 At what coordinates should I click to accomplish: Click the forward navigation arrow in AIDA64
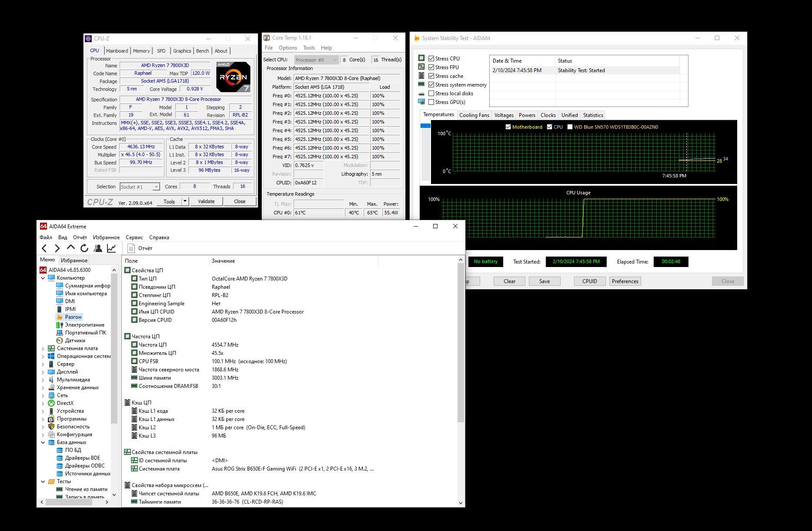coord(57,248)
